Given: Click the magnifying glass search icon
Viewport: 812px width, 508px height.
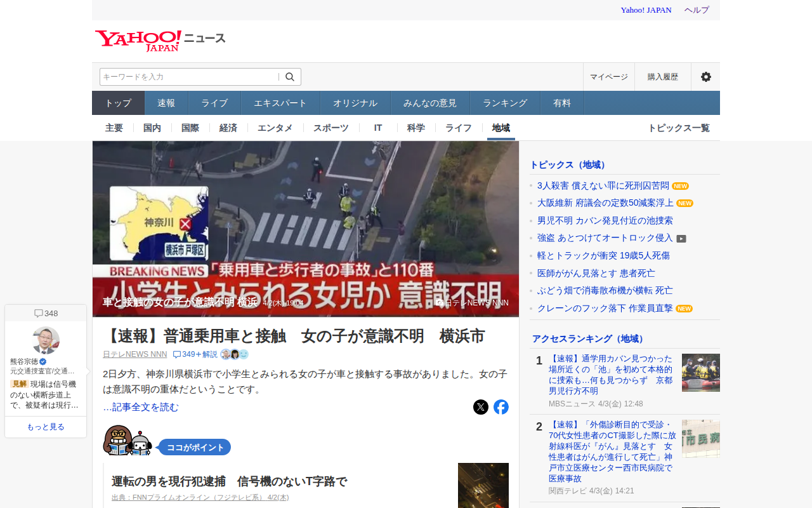Looking at the screenshot, I should click(x=290, y=77).
